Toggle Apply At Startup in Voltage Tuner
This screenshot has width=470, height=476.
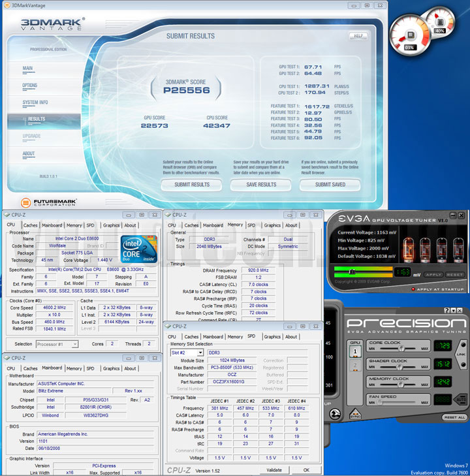[438, 289]
